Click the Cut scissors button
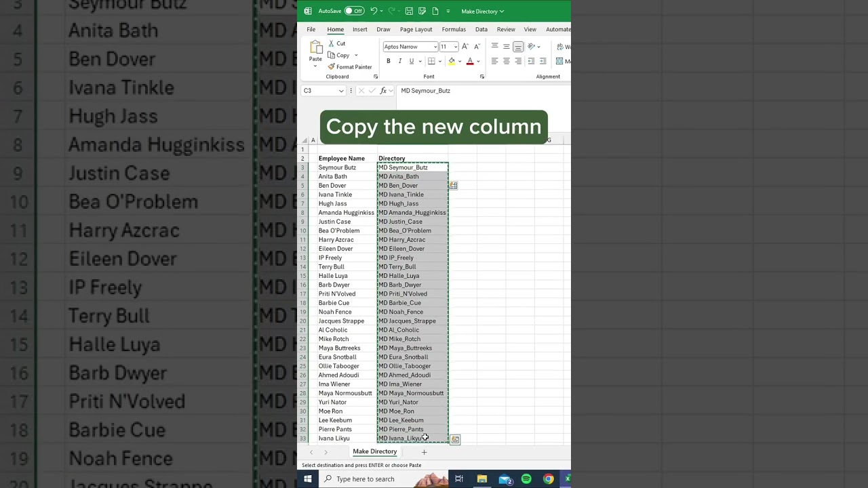The image size is (868, 488). tap(336, 43)
